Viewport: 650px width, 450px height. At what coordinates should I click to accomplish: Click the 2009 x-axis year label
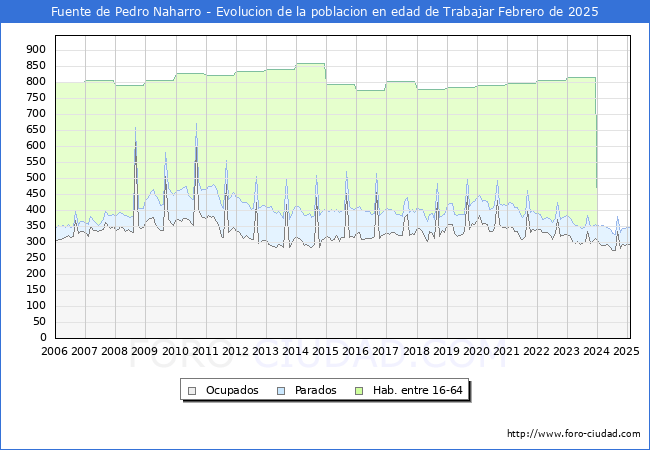pos(144,351)
